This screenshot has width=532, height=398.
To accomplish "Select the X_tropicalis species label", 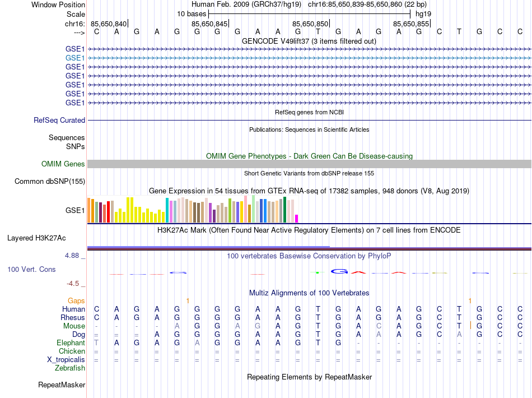I will click(66, 360).
